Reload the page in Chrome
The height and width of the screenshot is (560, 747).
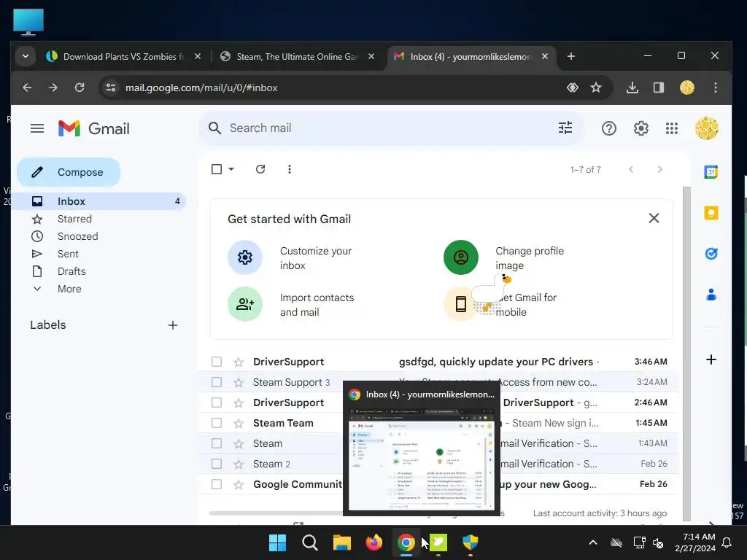point(80,87)
